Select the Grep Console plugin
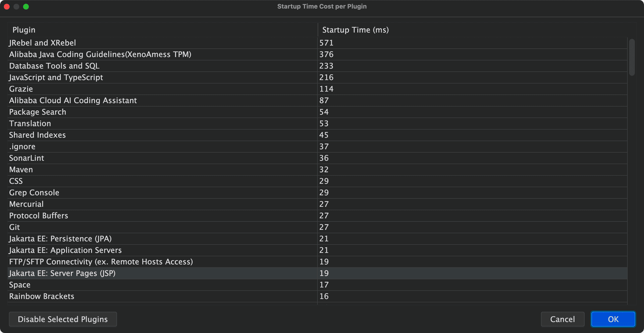644x333 pixels. (317, 193)
